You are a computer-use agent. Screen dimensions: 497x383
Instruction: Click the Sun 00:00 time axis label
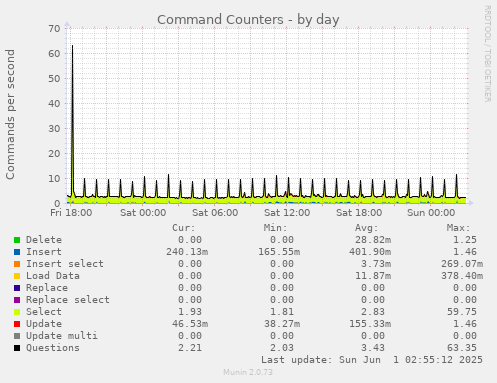pos(431,213)
